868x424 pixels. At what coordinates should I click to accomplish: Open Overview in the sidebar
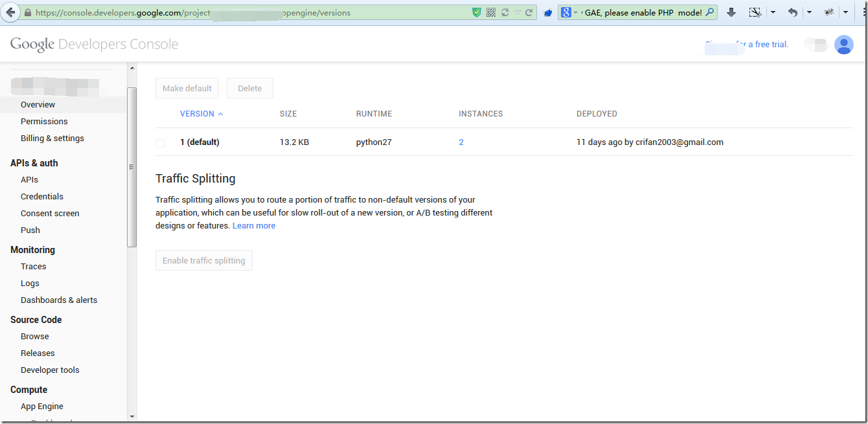[x=38, y=105]
